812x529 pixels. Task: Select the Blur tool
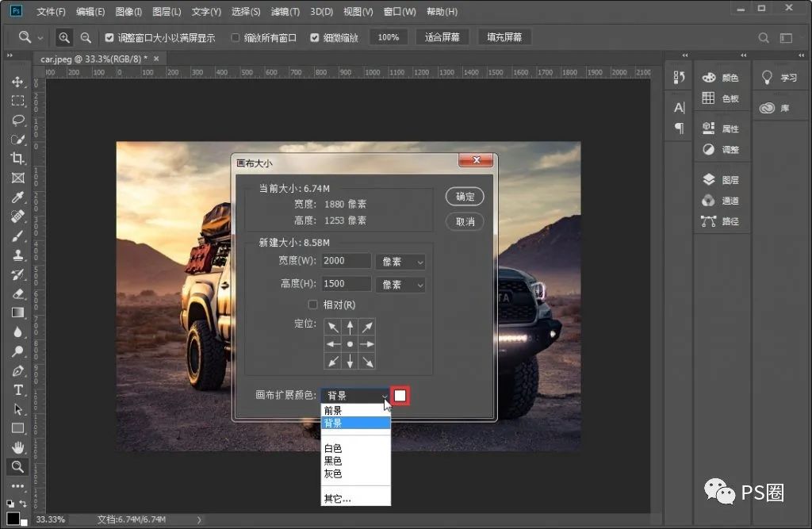pyautogui.click(x=17, y=332)
